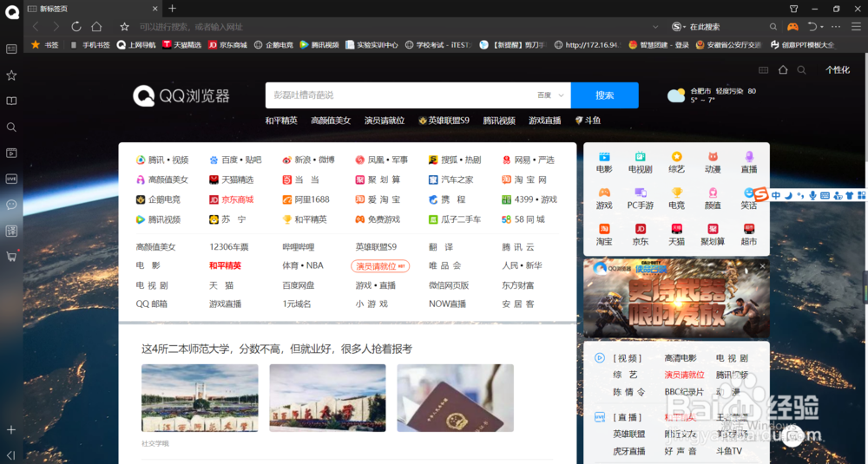Open the three-dot more tools icon
Screen dimensions: 868x464
836,27
